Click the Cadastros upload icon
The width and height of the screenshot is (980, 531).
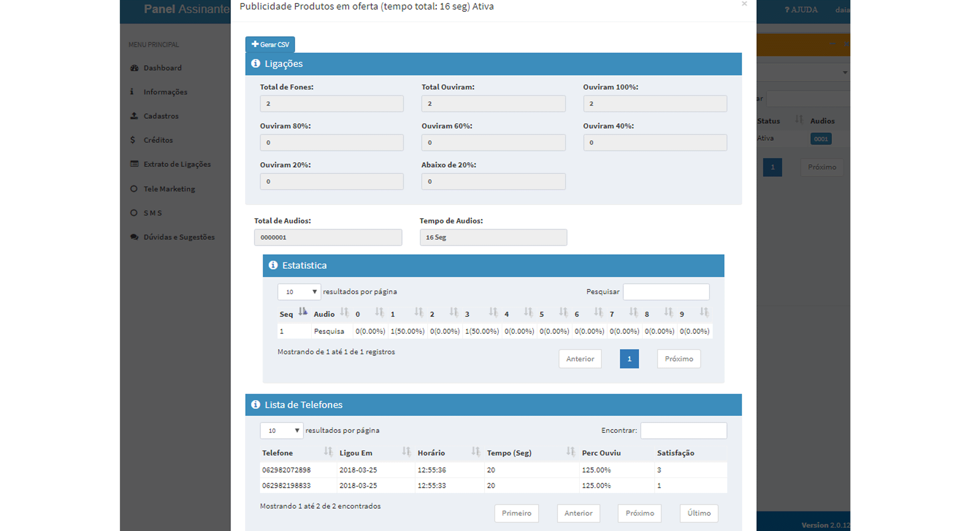coord(134,115)
